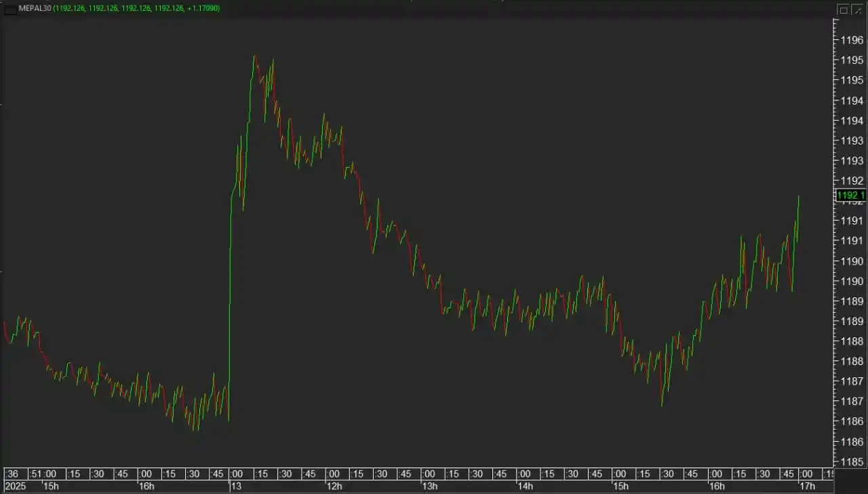Image resolution: width=868 pixels, height=494 pixels.
Task: Click the 1196 price axis label
Action: (x=852, y=40)
